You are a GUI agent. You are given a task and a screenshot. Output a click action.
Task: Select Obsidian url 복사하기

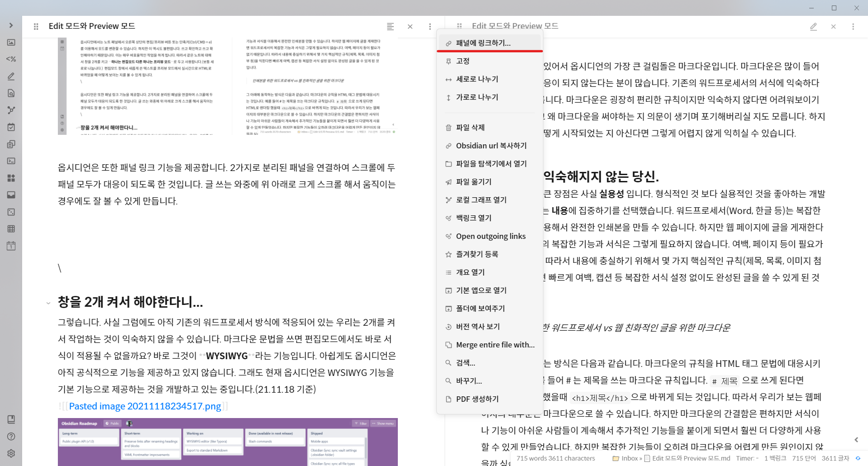click(x=490, y=146)
